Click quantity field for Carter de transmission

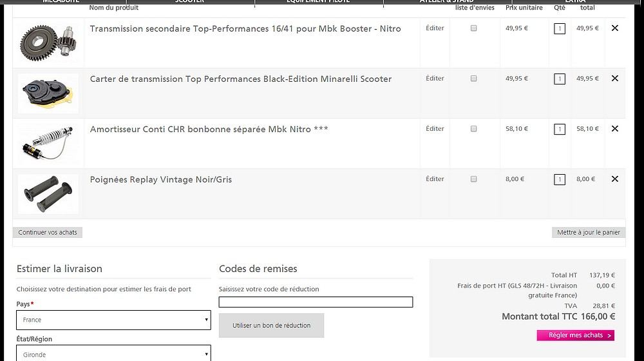coord(560,79)
